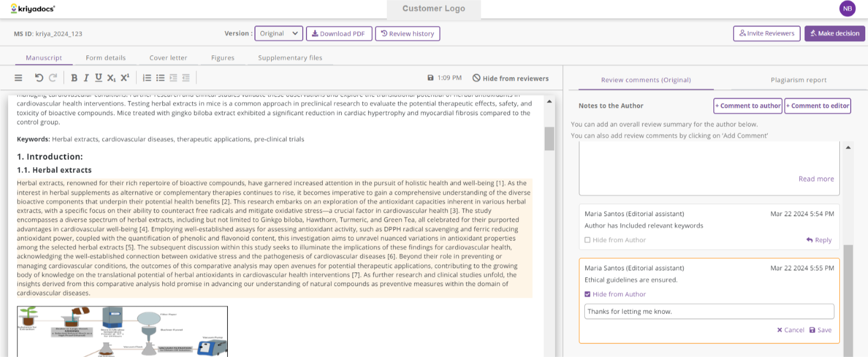Click the save icon beside 1:09 PM
This screenshot has width=868, height=357.
click(x=431, y=78)
